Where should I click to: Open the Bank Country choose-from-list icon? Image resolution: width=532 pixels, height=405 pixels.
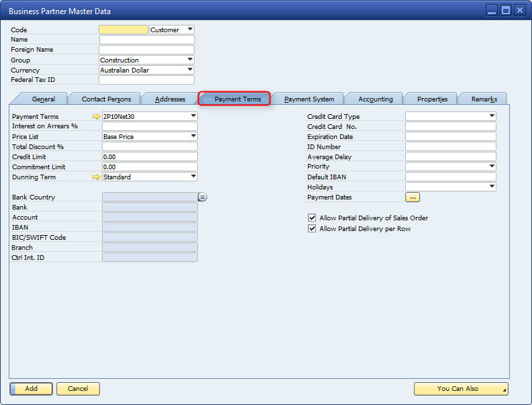[202, 197]
